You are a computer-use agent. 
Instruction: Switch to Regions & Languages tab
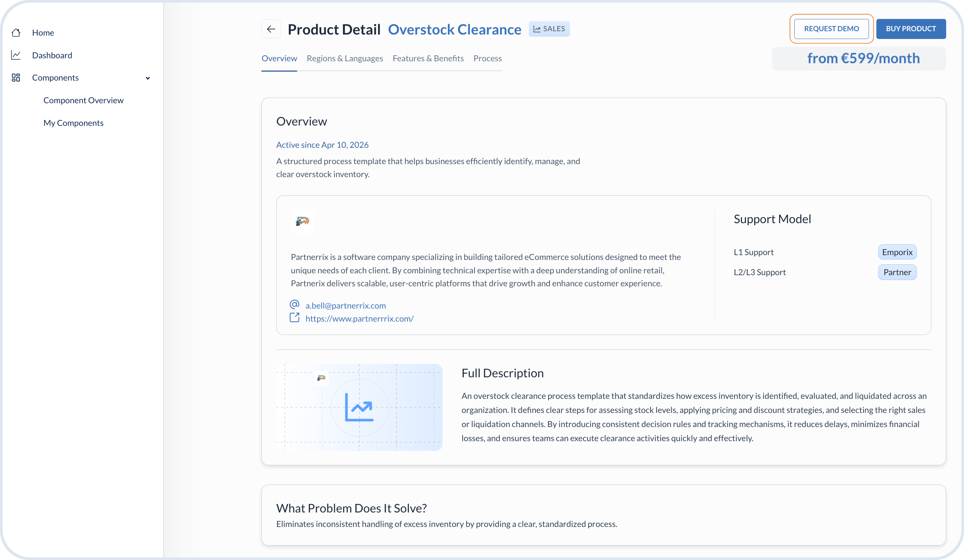click(x=345, y=58)
